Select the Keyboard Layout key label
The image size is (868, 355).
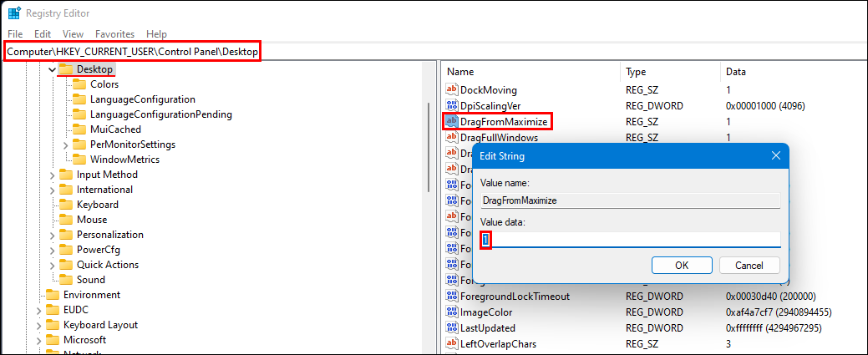(x=101, y=325)
